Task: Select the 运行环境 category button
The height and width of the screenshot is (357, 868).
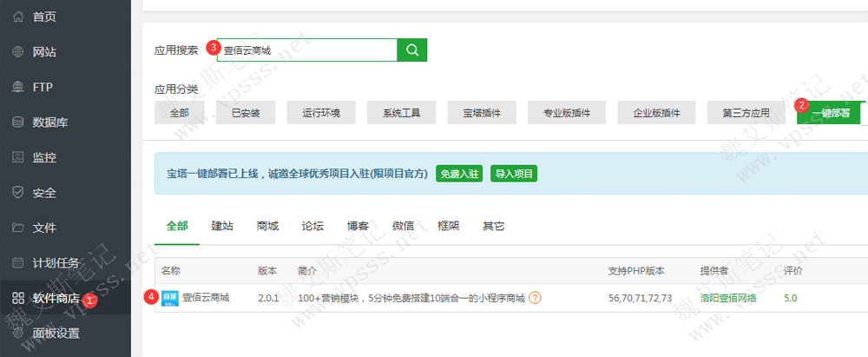Action: (322, 113)
